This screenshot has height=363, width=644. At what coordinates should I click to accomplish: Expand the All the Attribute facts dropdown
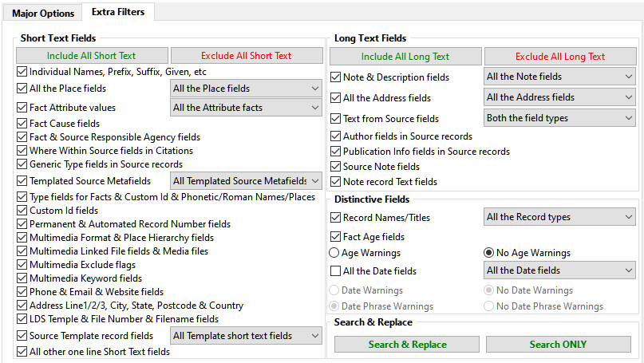pyautogui.click(x=246, y=108)
